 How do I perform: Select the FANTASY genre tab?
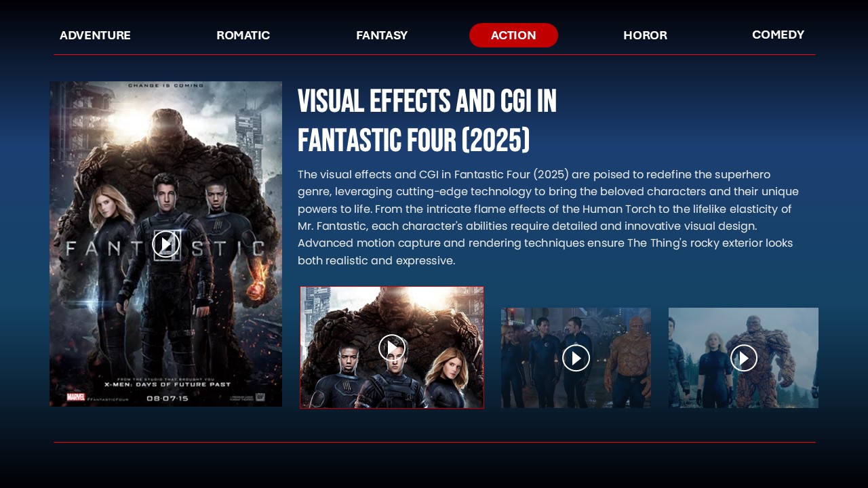(382, 35)
